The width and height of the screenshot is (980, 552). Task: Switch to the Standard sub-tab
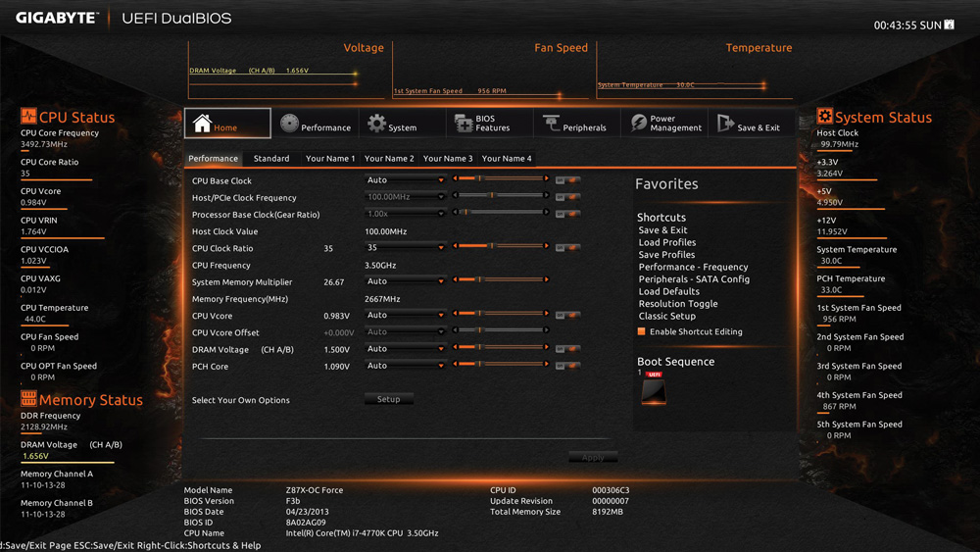[x=271, y=158]
